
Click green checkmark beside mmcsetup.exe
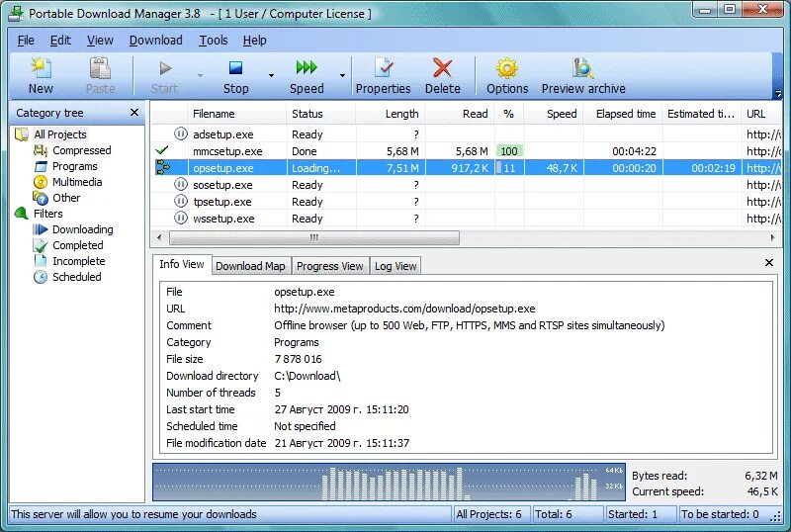[x=162, y=150]
